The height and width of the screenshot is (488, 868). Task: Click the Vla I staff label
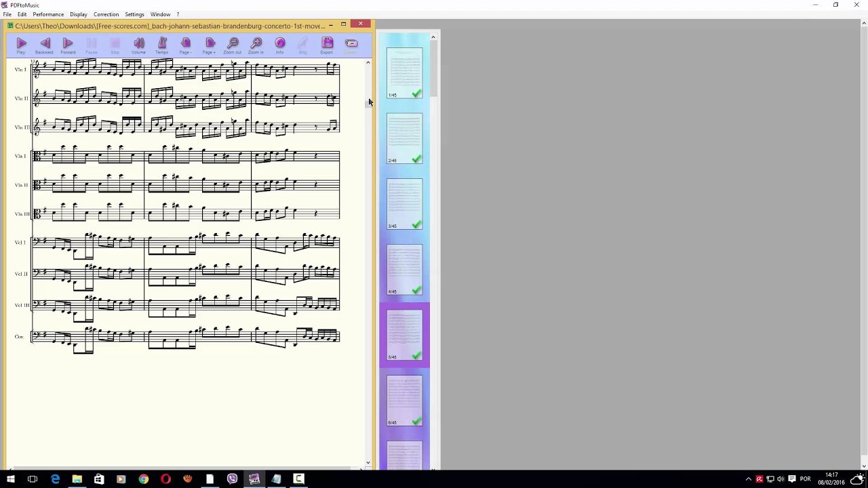(20, 156)
